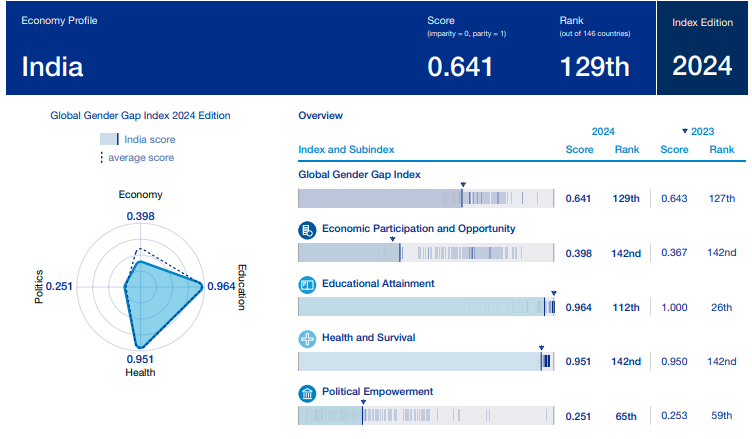752x439 pixels.
Task: Click the Index Edition 2024 box
Action: [x=702, y=48]
